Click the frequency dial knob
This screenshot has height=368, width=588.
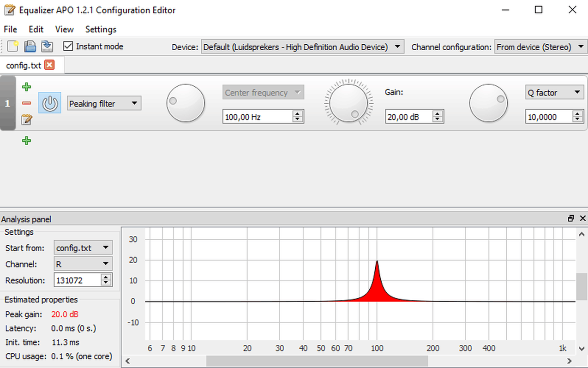tap(186, 103)
